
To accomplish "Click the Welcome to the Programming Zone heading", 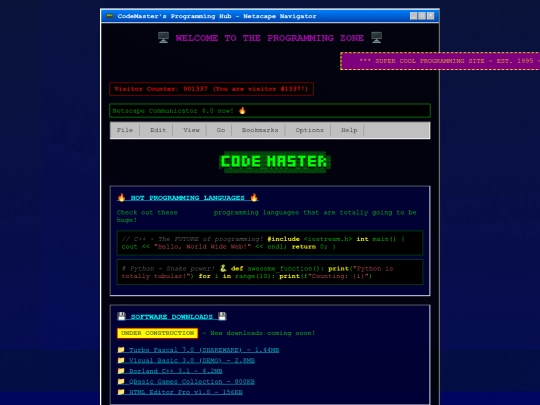I will coord(270,38).
